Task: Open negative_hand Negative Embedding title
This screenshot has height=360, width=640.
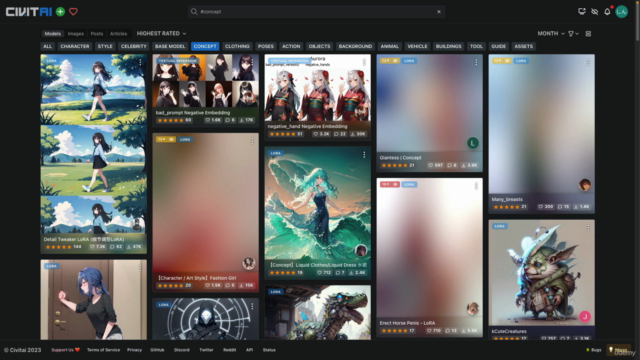Action: pos(307,127)
